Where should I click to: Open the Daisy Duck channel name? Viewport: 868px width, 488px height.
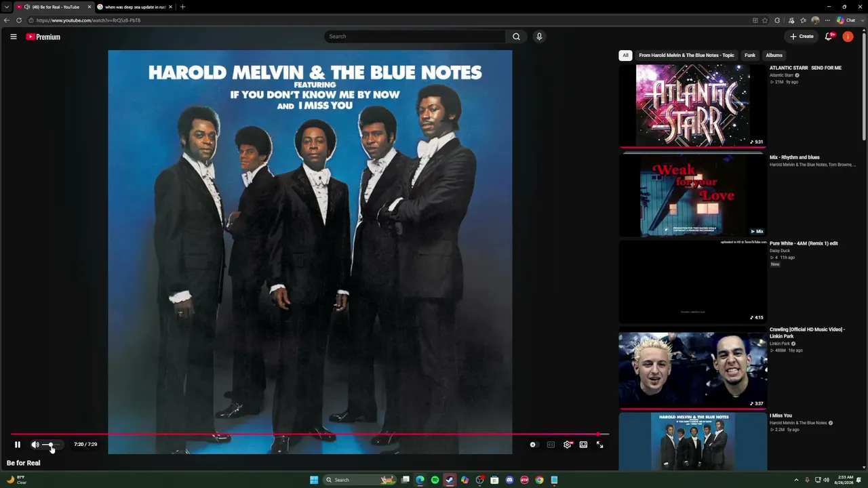coord(780,251)
